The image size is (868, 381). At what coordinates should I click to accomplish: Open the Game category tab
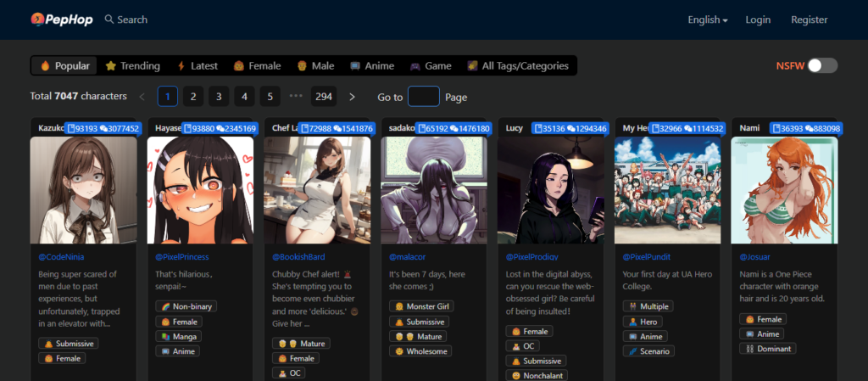tap(431, 66)
